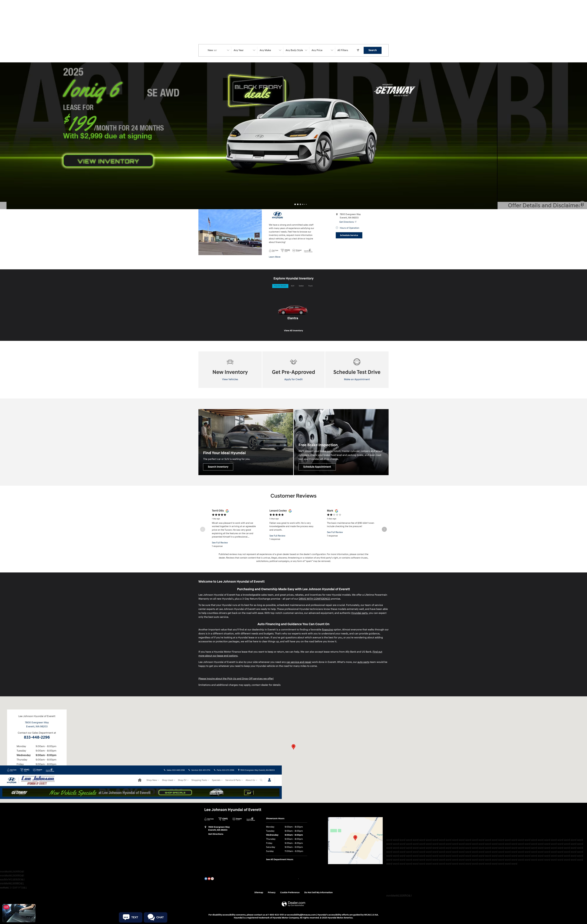Open the Instagram icon in footer
This screenshot has height=924, width=587.
tap(212, 879)
